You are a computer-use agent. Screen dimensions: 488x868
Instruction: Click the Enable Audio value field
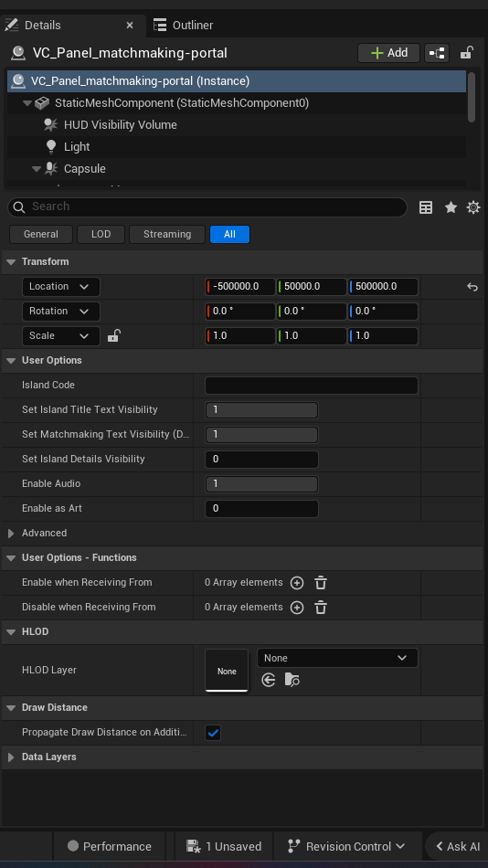pos(261,484)
